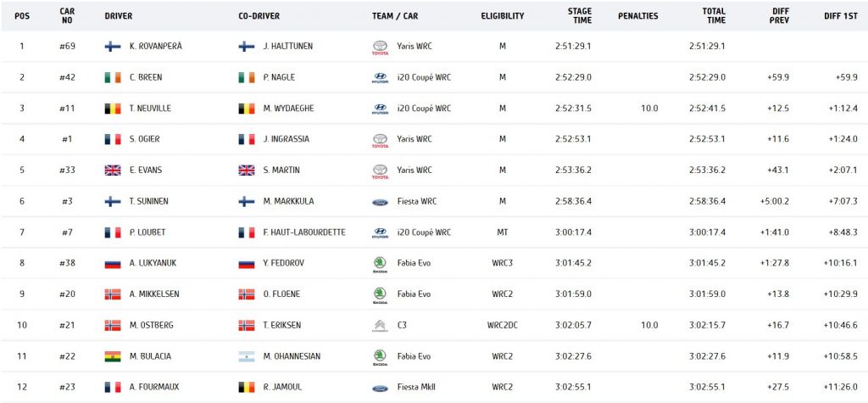The width and height of the screenshot is (868, 403).
Task: Click the Irish flag beside C. Breen
Action: [x=113, y=77]
